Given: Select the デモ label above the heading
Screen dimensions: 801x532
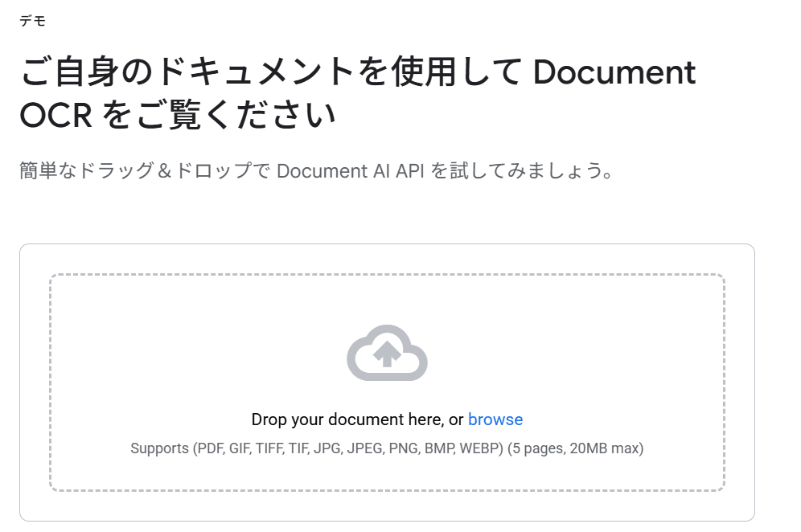Looking at the screenshot, I should [31, 20].
